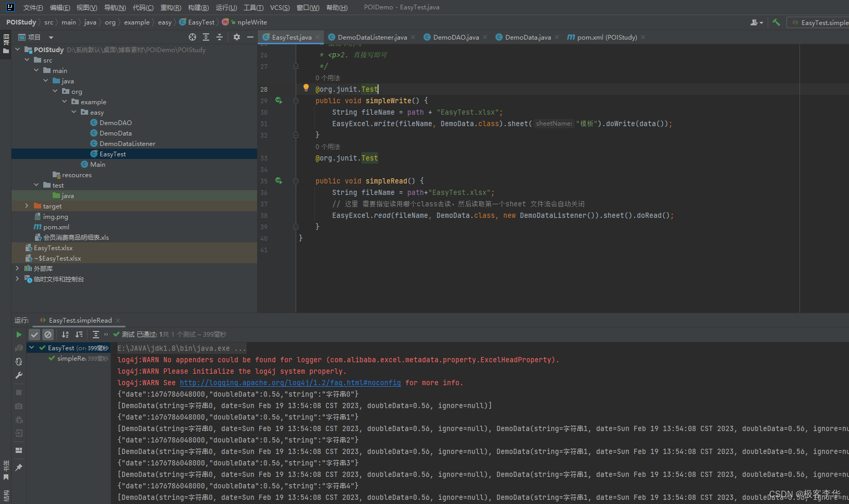Toggle show passed tests checkmark
This screenshot has width=849, height=504.
point(34,335)
